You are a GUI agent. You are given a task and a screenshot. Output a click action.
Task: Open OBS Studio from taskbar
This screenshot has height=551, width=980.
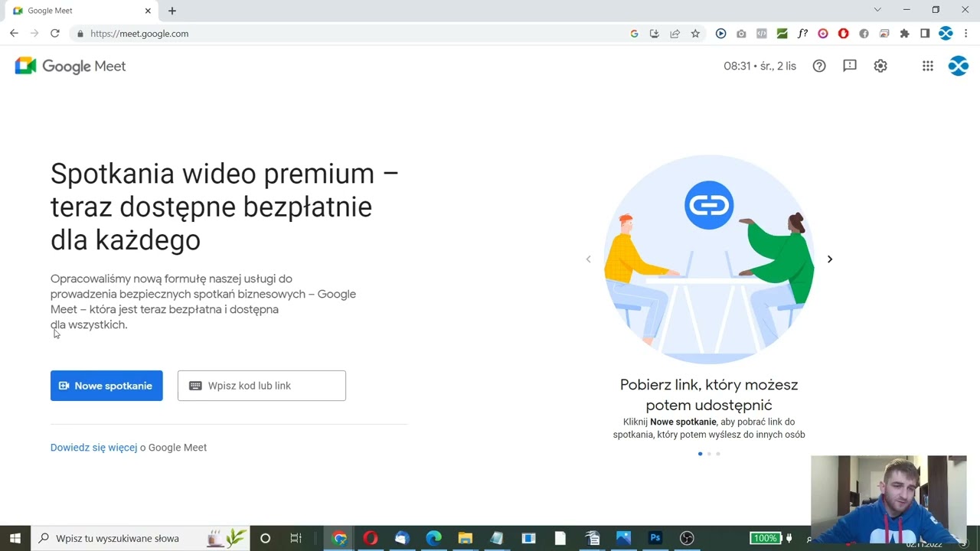point(687,538)
